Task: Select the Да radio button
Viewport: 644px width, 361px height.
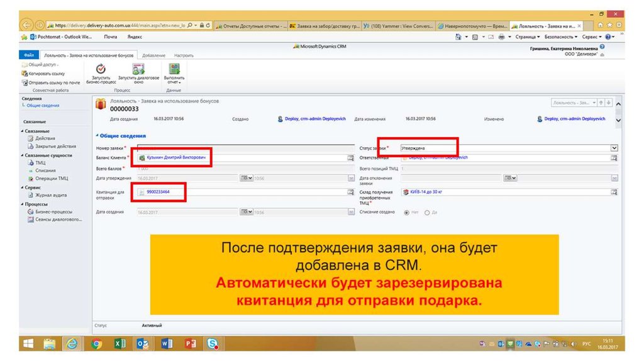Action: [x=428, y=213]
